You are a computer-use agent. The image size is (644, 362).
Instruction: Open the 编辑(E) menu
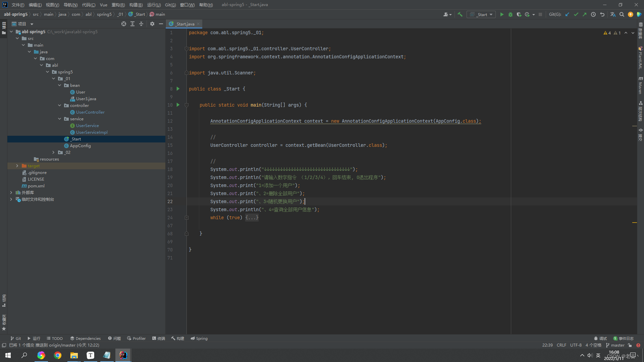click(x=35, y=5)
